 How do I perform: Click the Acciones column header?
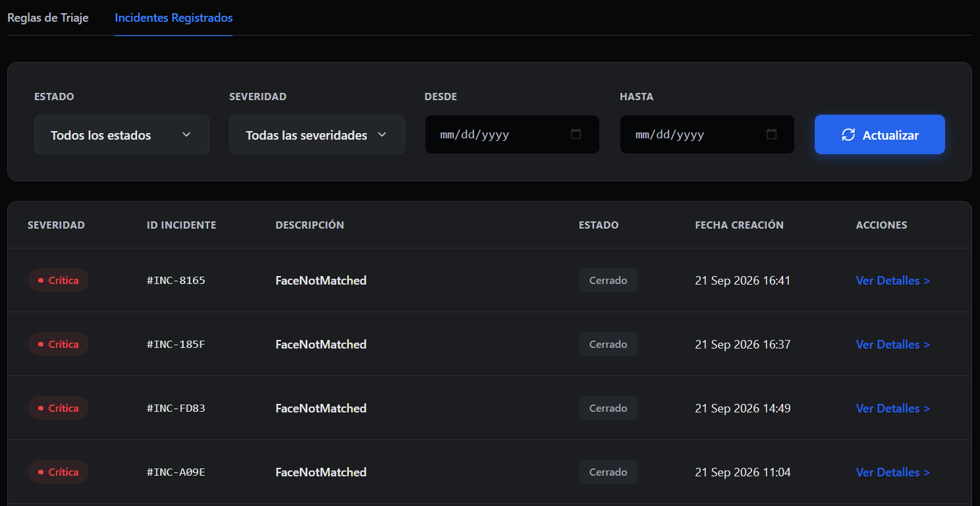[881, 225]
